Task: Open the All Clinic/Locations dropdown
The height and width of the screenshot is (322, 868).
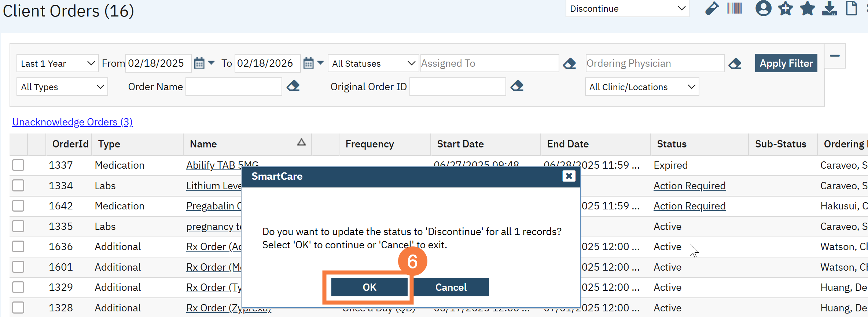Action: [642, 87]
